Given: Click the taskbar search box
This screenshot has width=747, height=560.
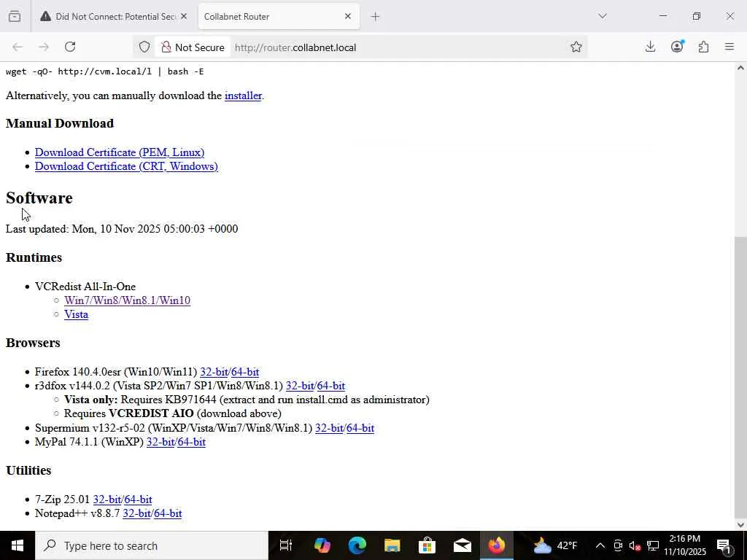Looking at the screenshot, I should click(152, 545).
